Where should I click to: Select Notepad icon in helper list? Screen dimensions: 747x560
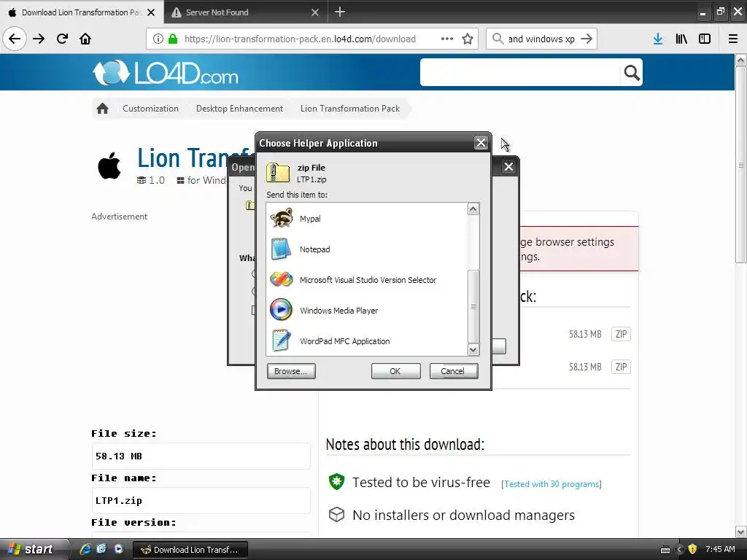[x=281, y=249]
